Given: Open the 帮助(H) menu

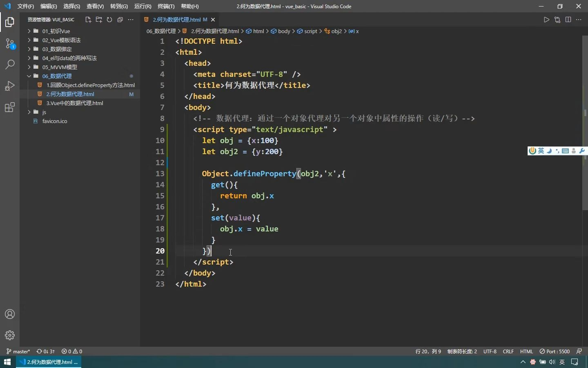Looking at the screenshot, I should [x=189, y=6].
